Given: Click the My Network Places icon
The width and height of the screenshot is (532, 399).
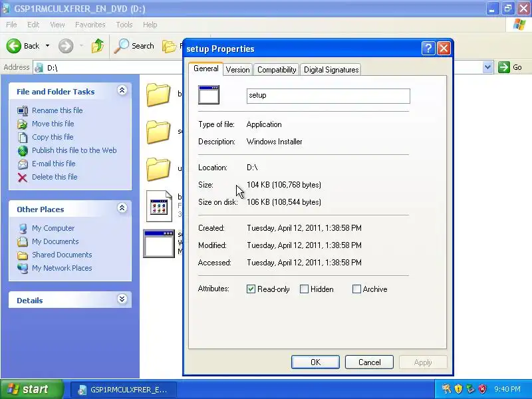Looking at the screenshot, I should pos(23,268).
